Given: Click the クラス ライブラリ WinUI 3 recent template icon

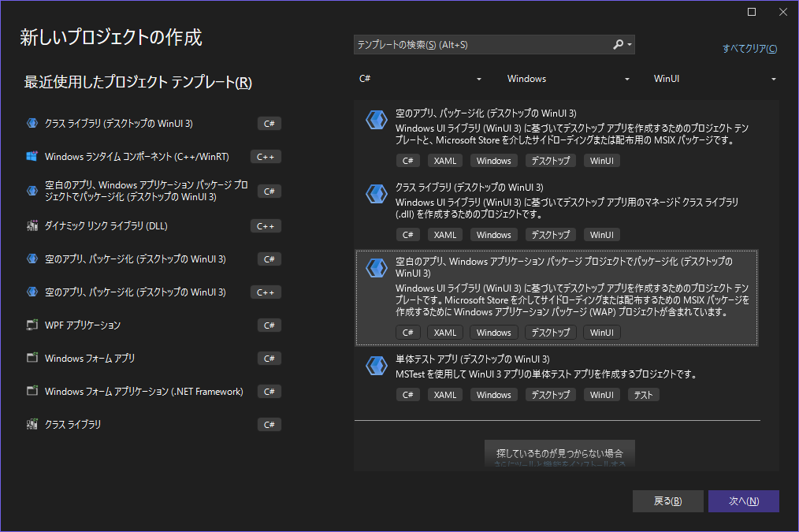Looking at the screenshot, I should pos(31,123).
